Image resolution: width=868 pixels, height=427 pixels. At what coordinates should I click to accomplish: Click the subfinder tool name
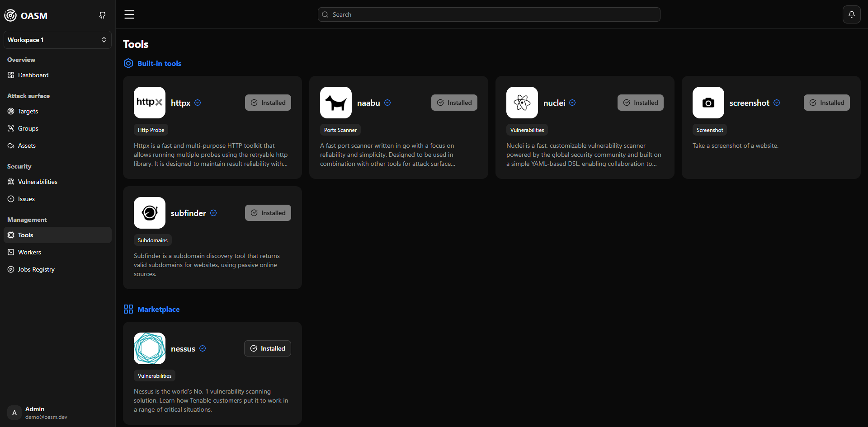pos(189,213)
